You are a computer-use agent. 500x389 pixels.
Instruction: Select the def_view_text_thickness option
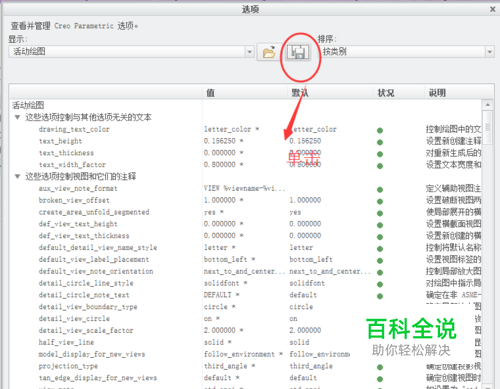pos(84,236)
